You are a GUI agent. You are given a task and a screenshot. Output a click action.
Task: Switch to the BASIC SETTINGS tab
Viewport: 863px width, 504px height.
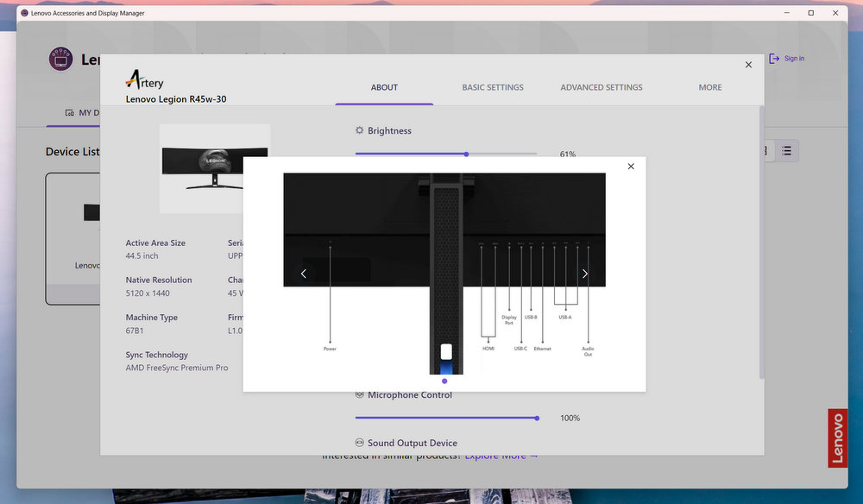tap(493, 87)
